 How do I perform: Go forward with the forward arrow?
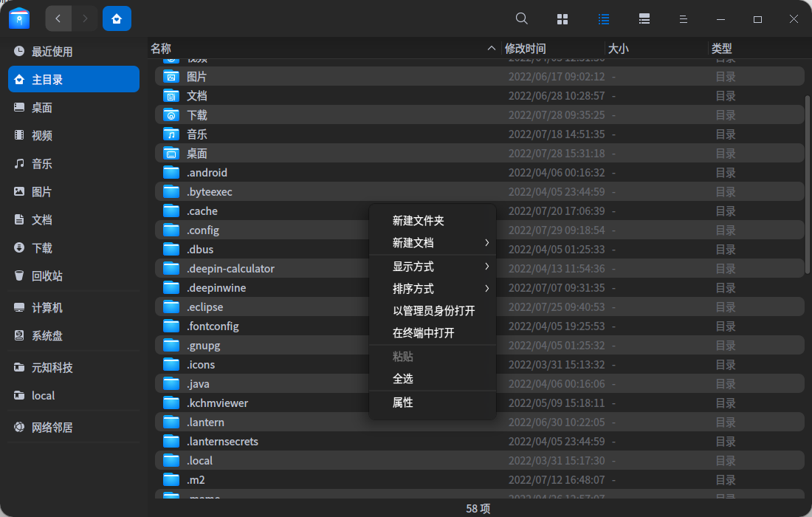pos(85,18)
